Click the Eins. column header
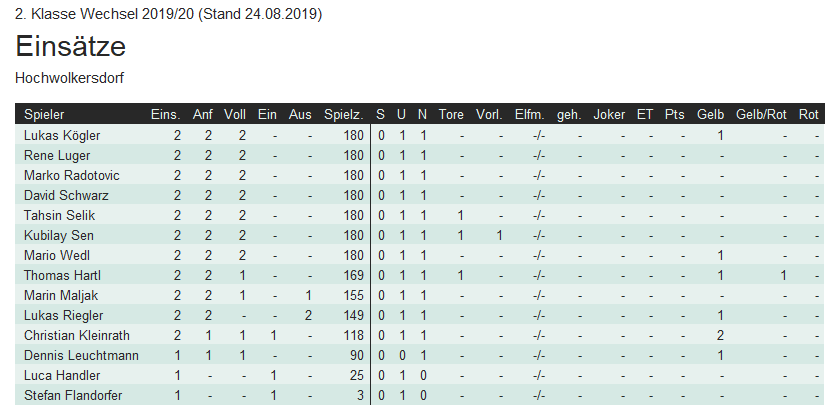Screen dimensions: 839x412 tap(165, 115)
